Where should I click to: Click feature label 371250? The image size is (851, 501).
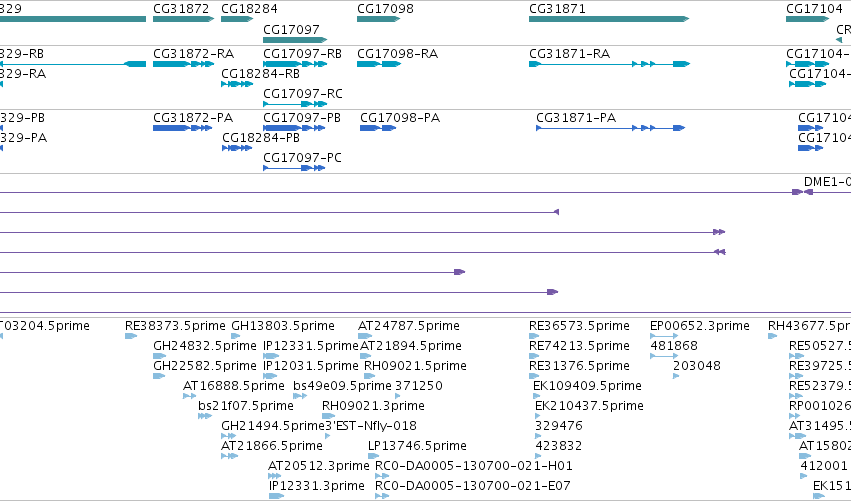418,386
